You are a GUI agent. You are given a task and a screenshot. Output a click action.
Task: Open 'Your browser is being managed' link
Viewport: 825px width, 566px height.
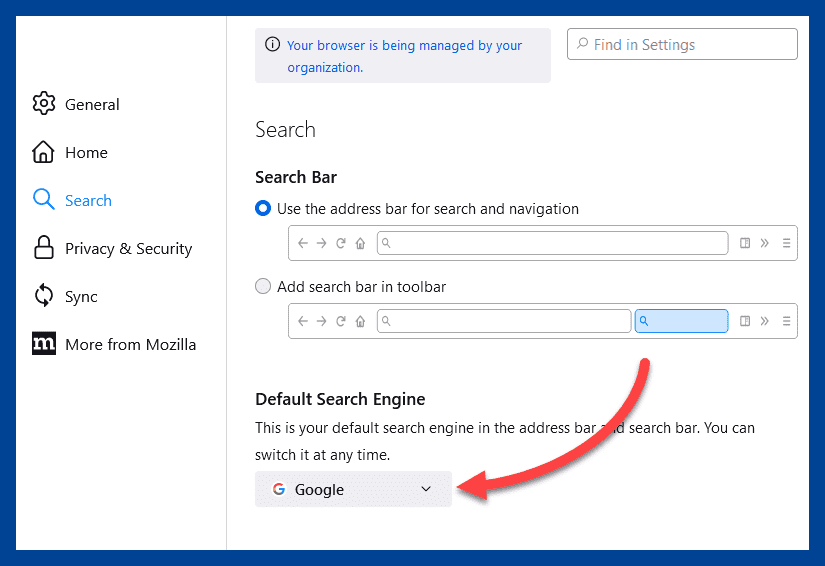(x=404, y=56)
